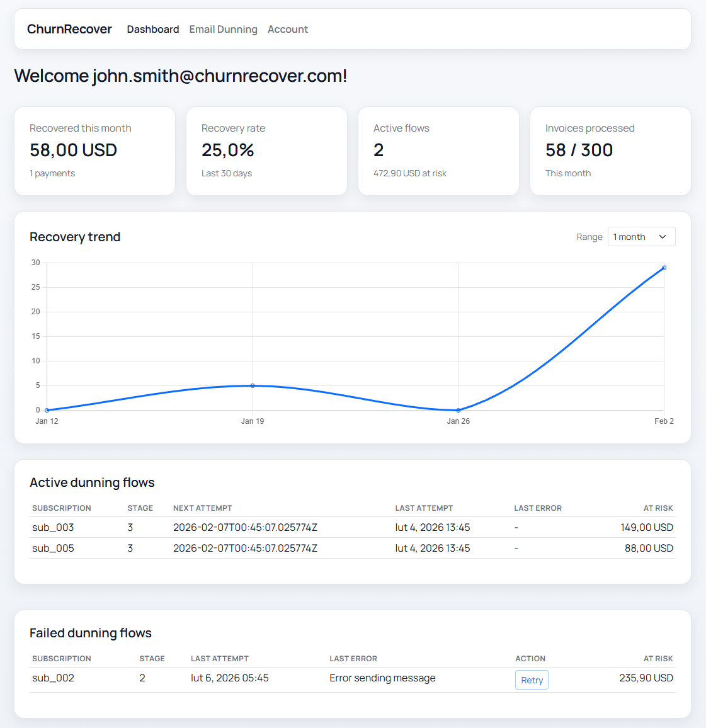The width and height of the screenshot is (706, 728).
Task: Open the Account section
Action: click(x=287, y=29)
